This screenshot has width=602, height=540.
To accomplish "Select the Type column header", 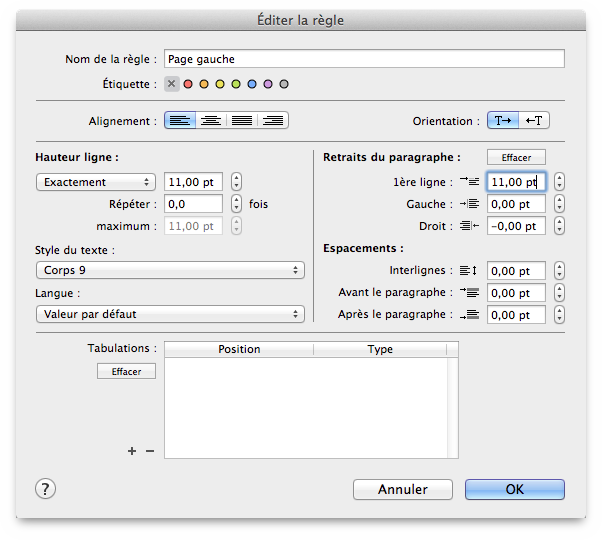I will click(x=380, y=349).
